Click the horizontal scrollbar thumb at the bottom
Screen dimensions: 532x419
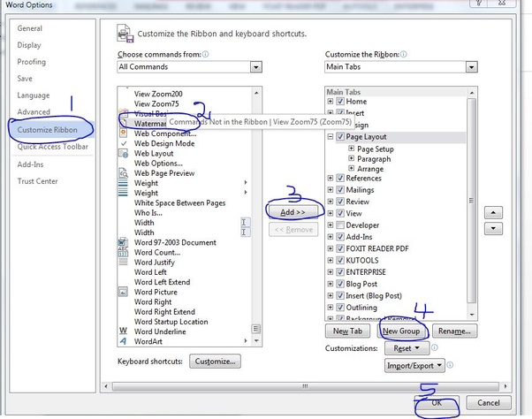tap(305, 386)
